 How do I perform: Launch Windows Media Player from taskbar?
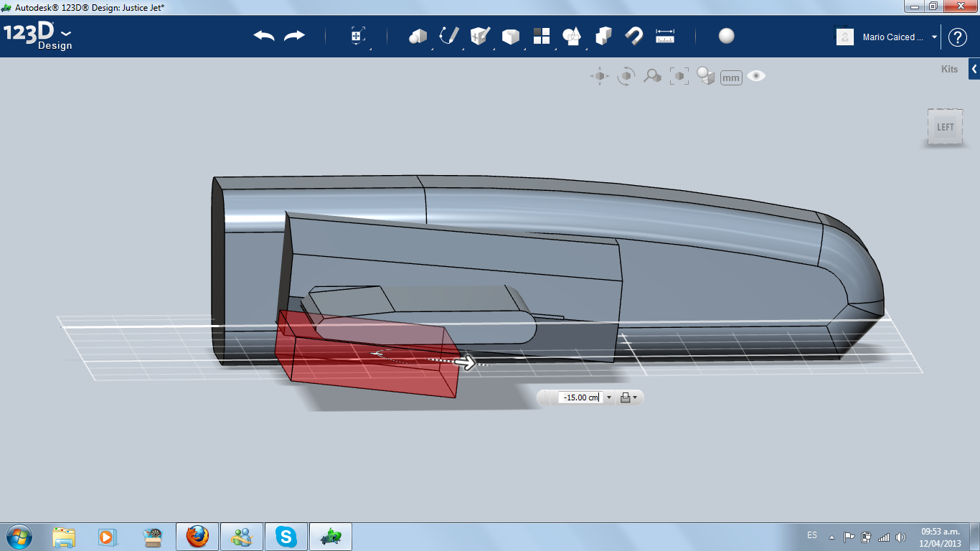107,537
